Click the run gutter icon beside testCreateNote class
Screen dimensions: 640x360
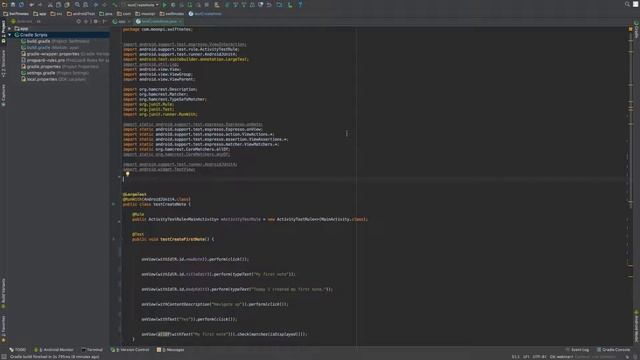coord(114,204)
